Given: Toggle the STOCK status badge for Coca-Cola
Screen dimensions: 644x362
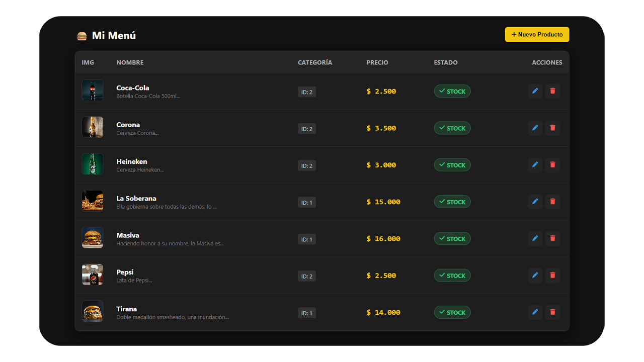Looking at the screenshot, I should tap(452, 92).
